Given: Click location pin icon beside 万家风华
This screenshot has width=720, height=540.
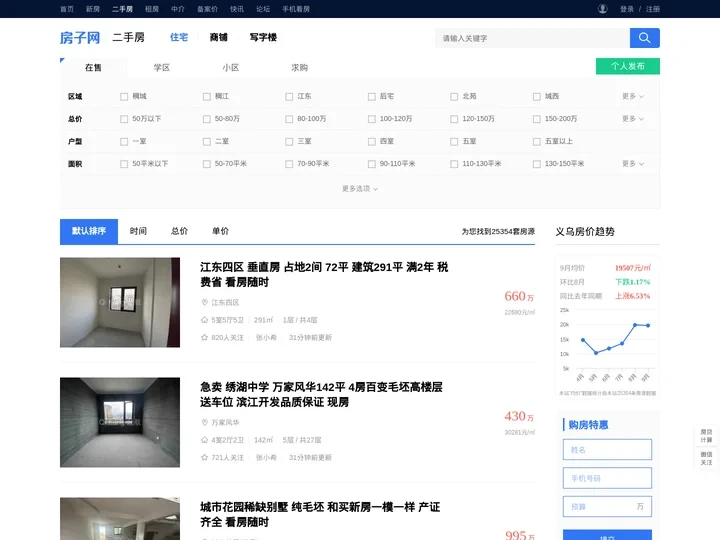Looking at the screenshot, I should coord(205,422).
